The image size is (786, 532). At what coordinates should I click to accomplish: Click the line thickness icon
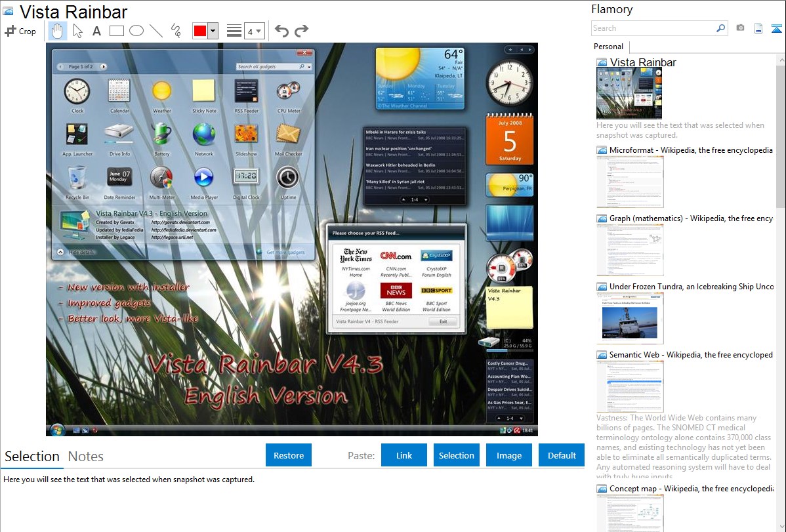coord(234,31)
